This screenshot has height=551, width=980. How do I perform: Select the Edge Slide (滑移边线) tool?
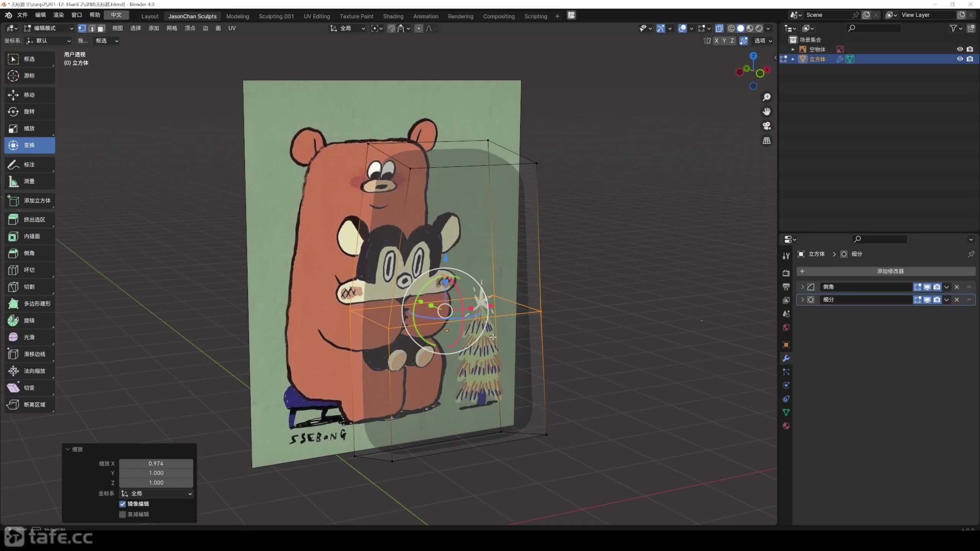[30, 354]
